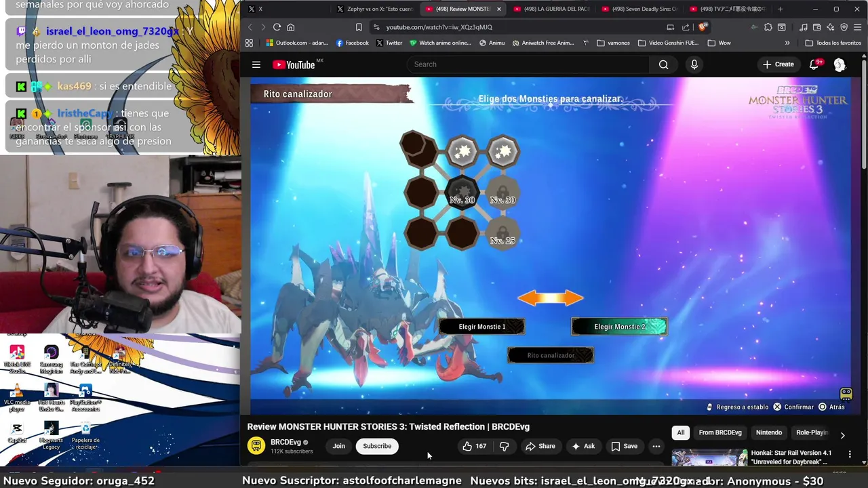This screenshot has height=488, width=868.
Task: Switch to LA GUERRA DEL PAC tab
Action: [x=551, y=9]
